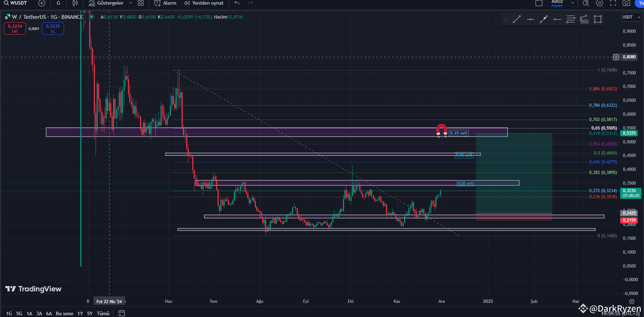The image size is (644, 317).
Task: Click the 0,2425 grey price label
Action: [x=629, y=213]
